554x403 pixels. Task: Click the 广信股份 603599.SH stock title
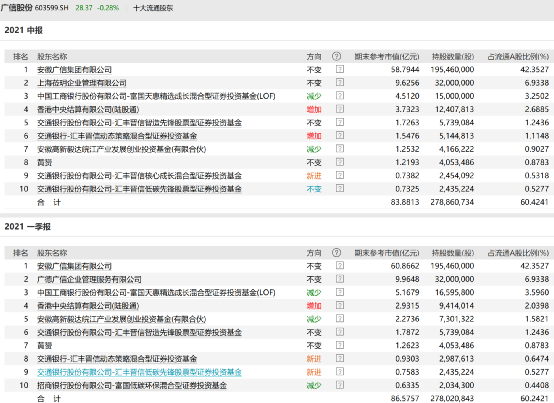coord(35,7)
